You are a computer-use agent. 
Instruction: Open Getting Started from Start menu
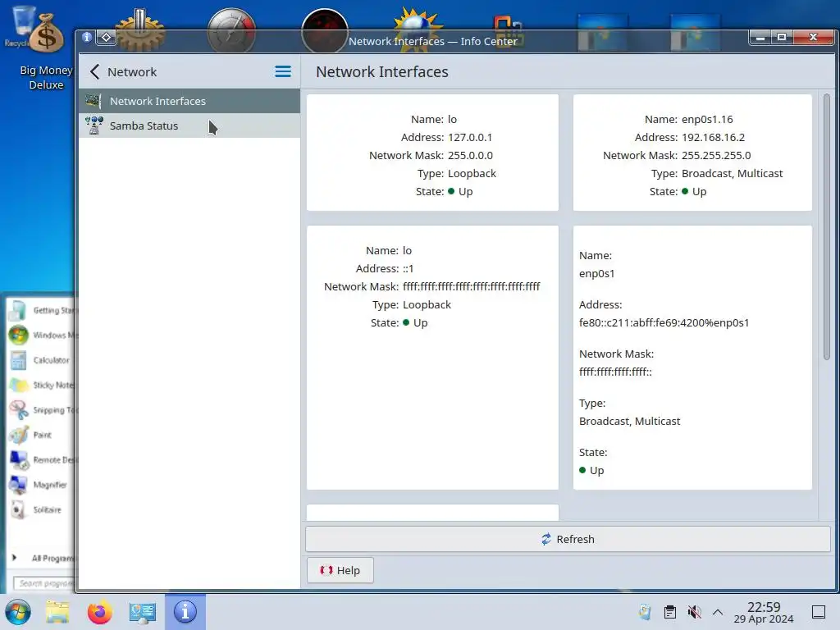click(42, 310)
